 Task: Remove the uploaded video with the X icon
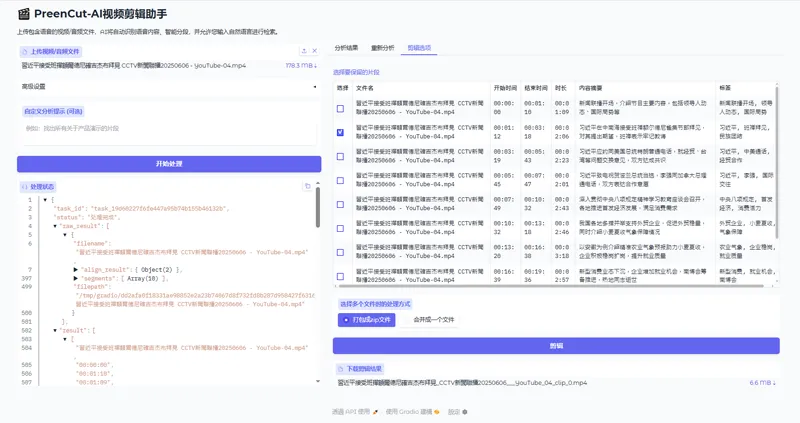316,51
